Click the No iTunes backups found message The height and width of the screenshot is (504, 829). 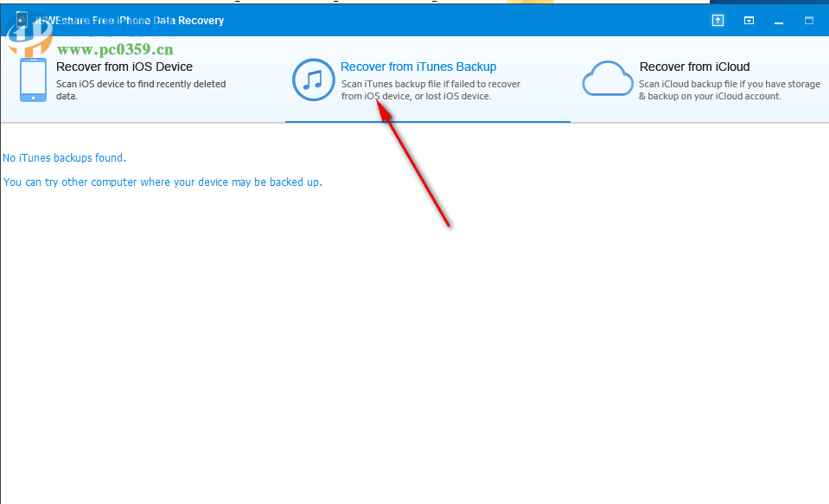coord(64,157)
